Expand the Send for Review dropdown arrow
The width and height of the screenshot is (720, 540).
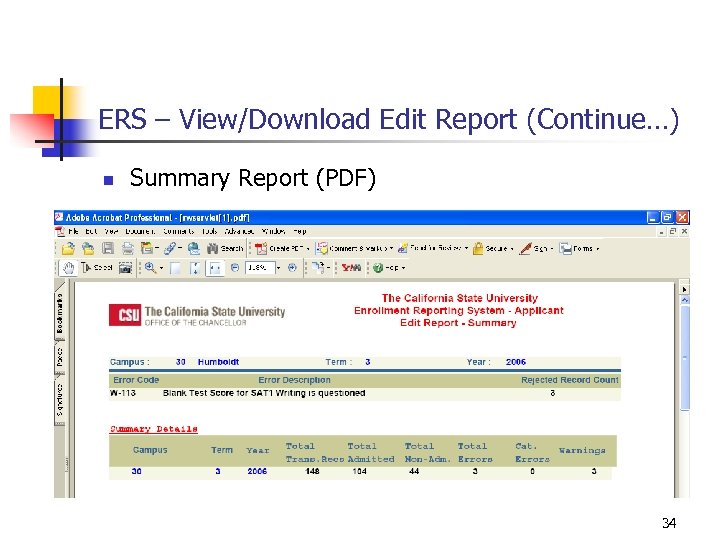click(466, 248)
